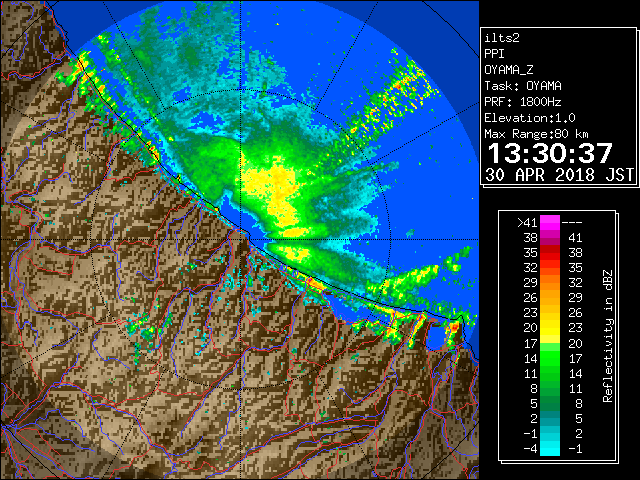
Task: Click the 'PRF: 1800Hz' line
Action: (x=523, y=102)
